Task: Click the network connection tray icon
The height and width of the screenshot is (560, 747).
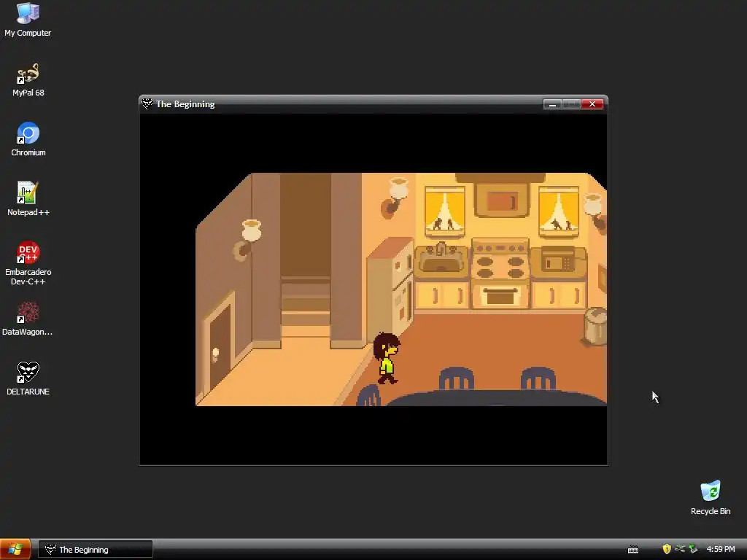Action: [680, 549]
